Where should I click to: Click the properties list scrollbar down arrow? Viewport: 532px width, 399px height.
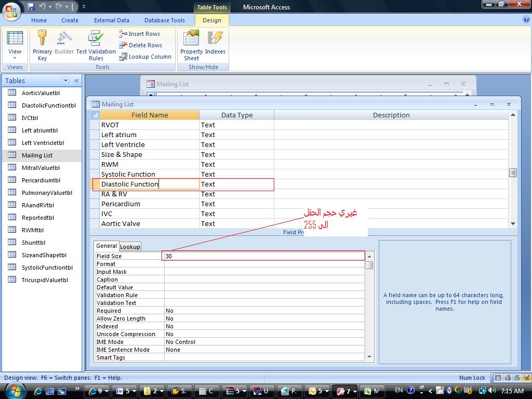coord(369,357)
